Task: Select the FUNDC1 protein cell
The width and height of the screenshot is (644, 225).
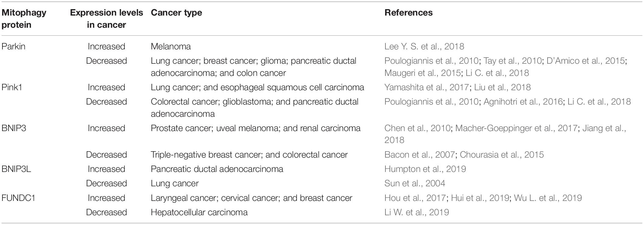Action: pos(18,198)
